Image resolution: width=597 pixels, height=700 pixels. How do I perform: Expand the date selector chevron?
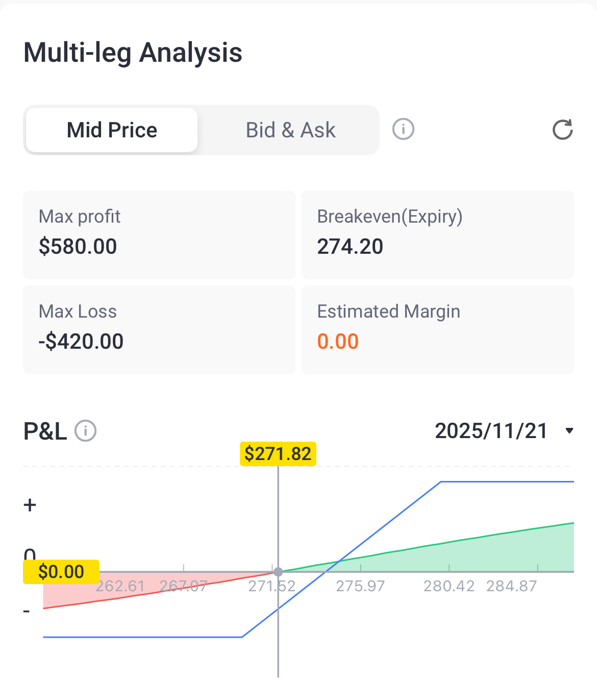tap(569, 431)
